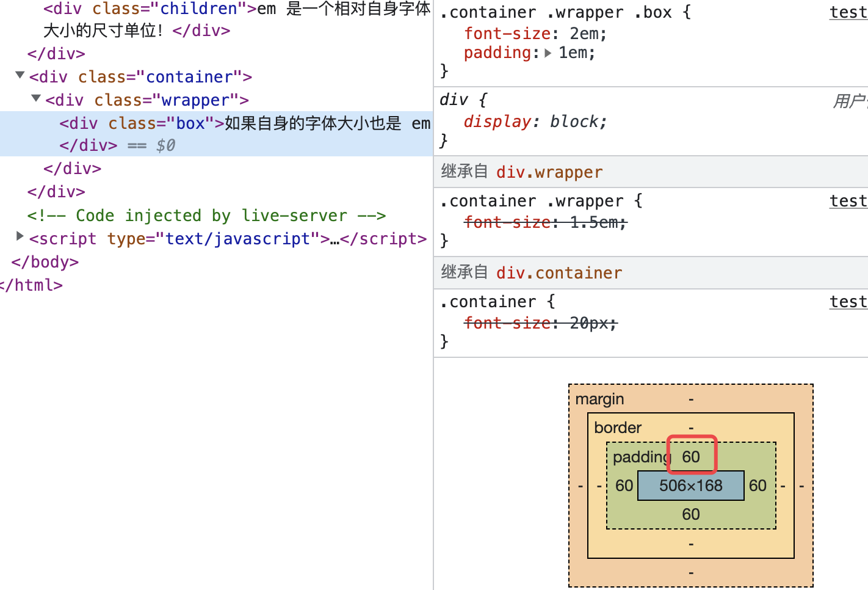Click the bottom padding value 60 in box model
868x590 pixels.
pyautogui.click(x=691, y=514)
